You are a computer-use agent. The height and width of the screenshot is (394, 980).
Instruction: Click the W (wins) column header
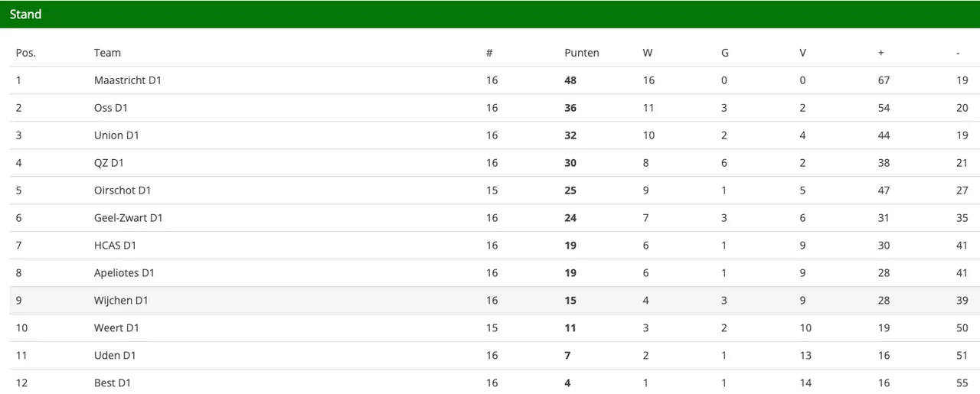(648, 53)
